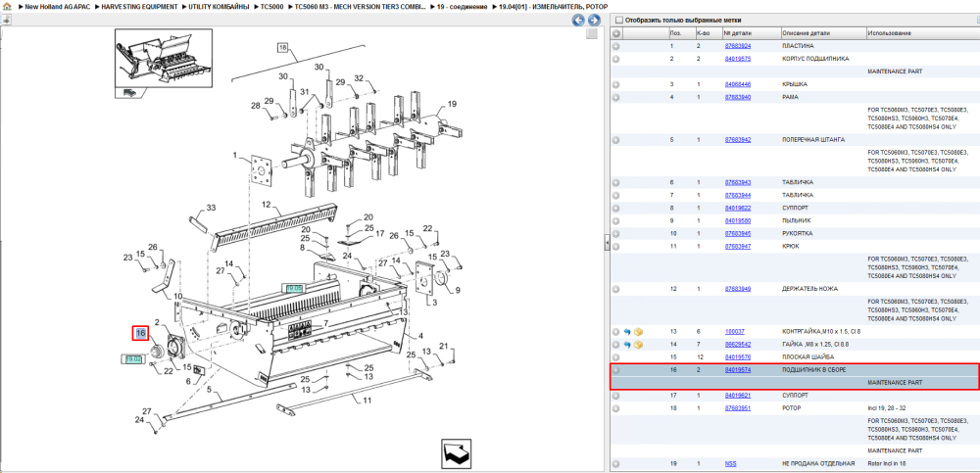
Task: Click the yellow box icon in КОНТРГАЙКА row
Action: coord(638,332)
